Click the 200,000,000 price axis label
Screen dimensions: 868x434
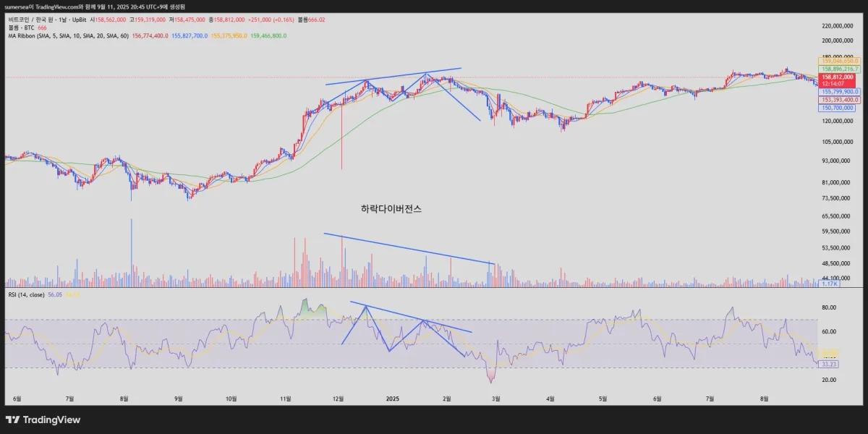point(838,40)
